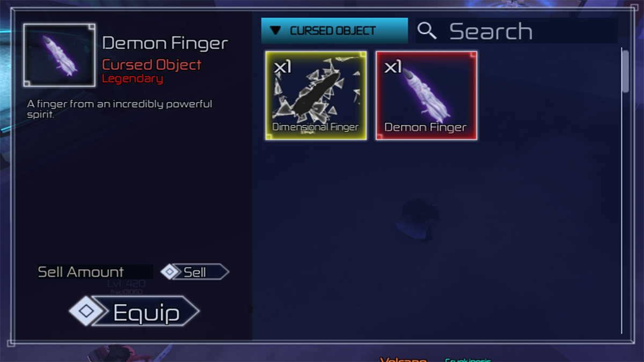Click the magnifying glass search icon

pos(427,32)
